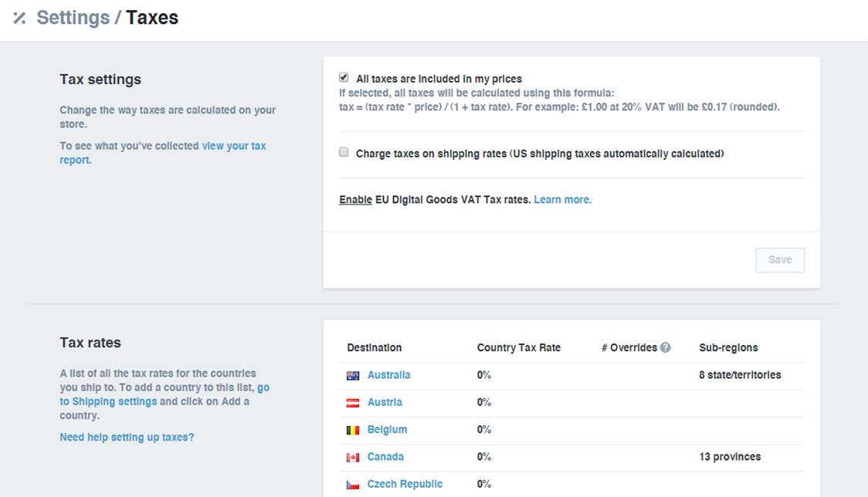The image size is (868, 497).
Task: Click the Canada flag icon
Action: click(x=352, y=456)
